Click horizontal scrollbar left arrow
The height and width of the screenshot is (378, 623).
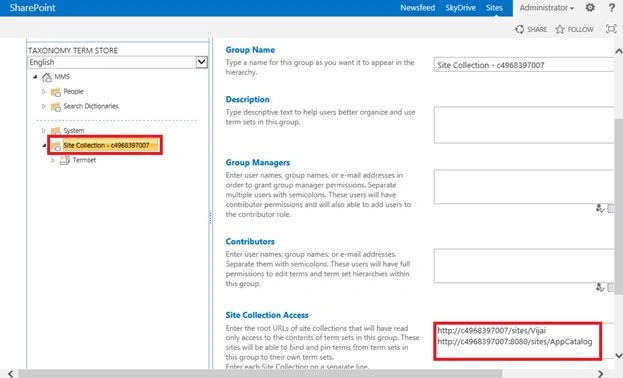click(x=11, y=374)
